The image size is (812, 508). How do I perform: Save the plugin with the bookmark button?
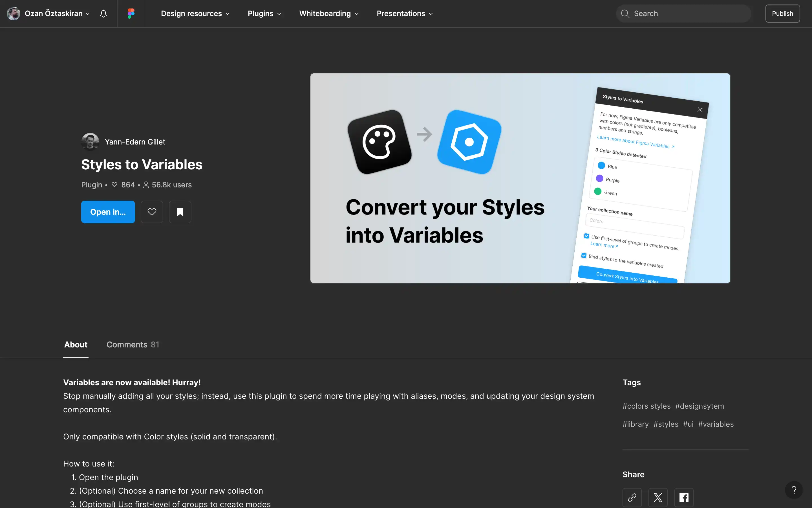tap(180, 212)
